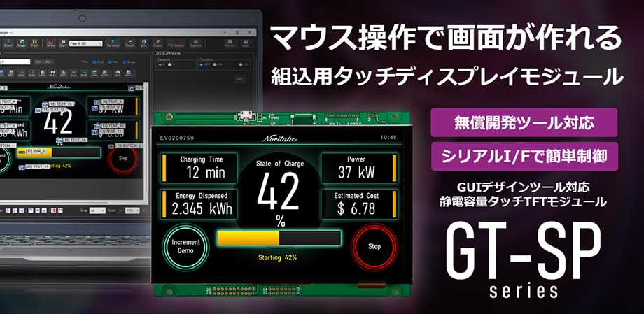
Task: Click the Starting 42% status text on module
Action: (x=278, y=258)
